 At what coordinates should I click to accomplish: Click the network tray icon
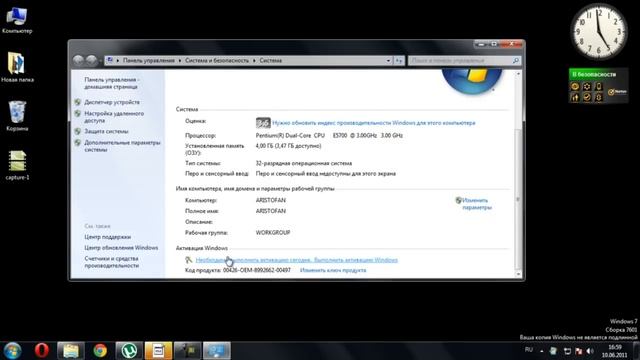567,351
